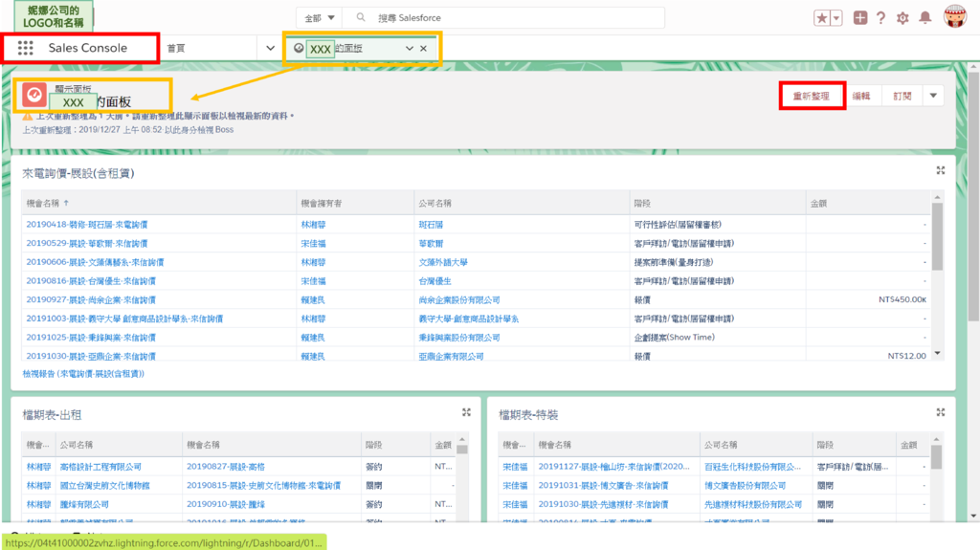Expand the 檔期表-出租 widget
Screen dimensions: 980x550
(x=466, y=412)
